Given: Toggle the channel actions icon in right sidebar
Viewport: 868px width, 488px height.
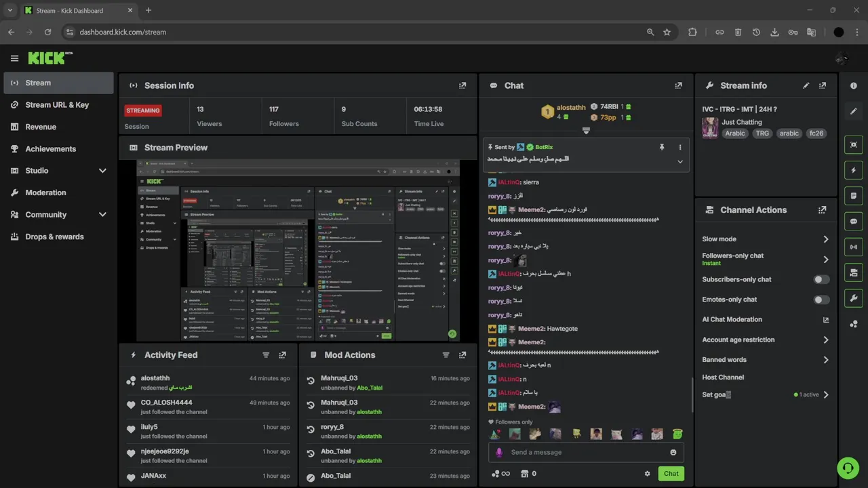Looking at the screenshot, I should point(854,272).
